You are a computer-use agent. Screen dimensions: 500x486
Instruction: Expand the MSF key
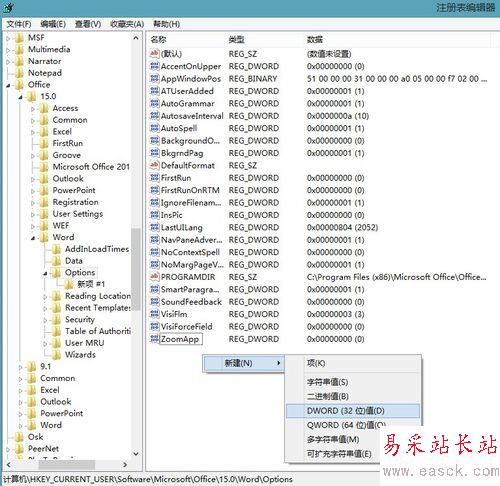point(8,38)
